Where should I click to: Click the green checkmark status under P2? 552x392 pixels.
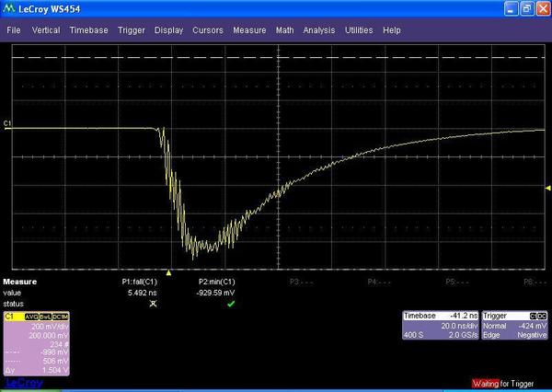(231, 303)
